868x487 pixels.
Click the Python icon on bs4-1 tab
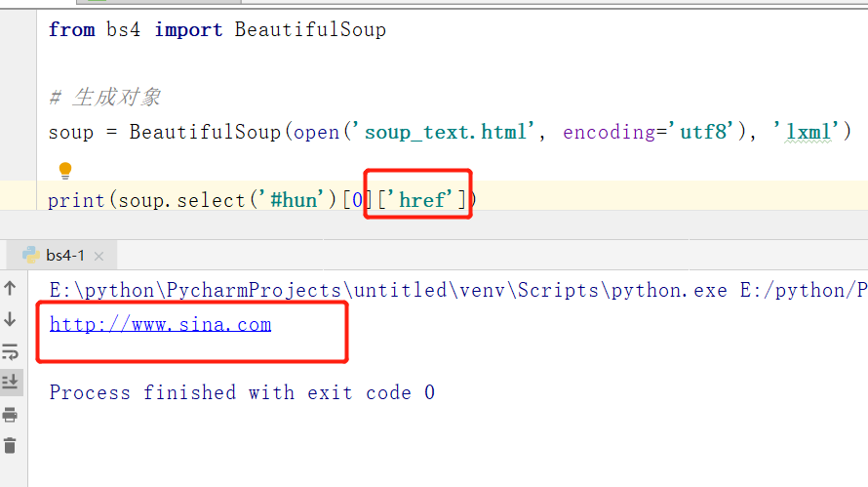click(31, 255)
